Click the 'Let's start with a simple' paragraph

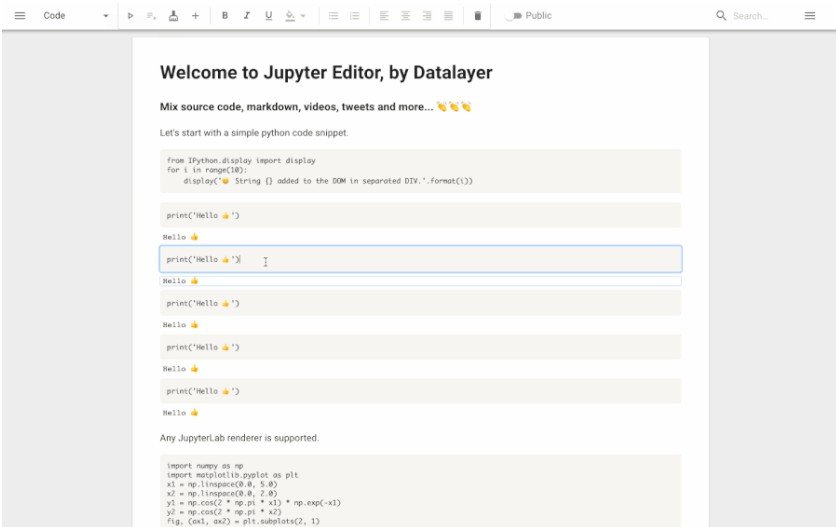coord(254,133)
